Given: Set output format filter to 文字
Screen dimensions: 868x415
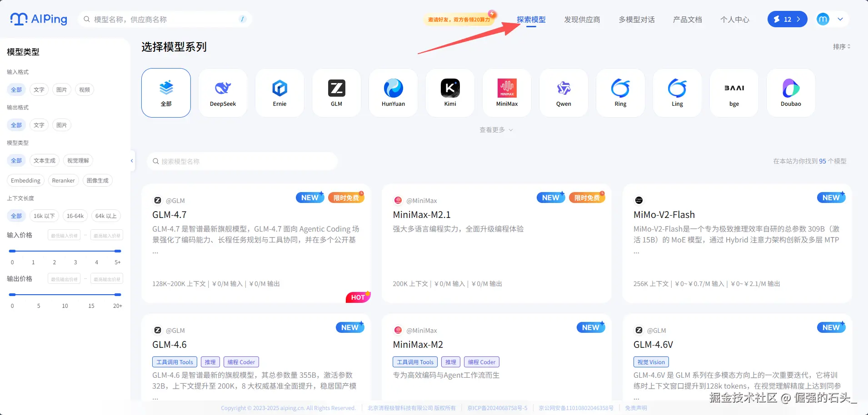Looking at the screenshot, I should (x=39, y=125).
